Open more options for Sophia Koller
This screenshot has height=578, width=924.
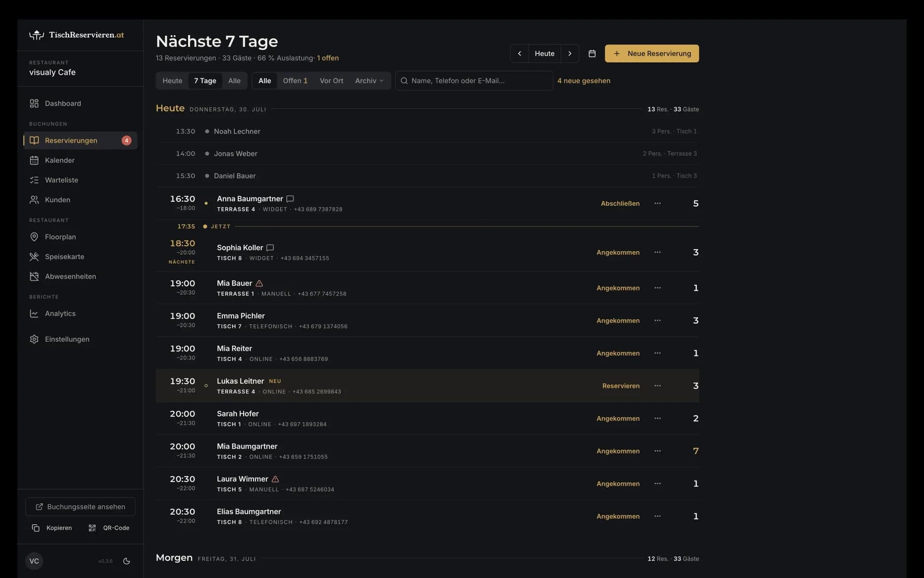click(657, 252)
